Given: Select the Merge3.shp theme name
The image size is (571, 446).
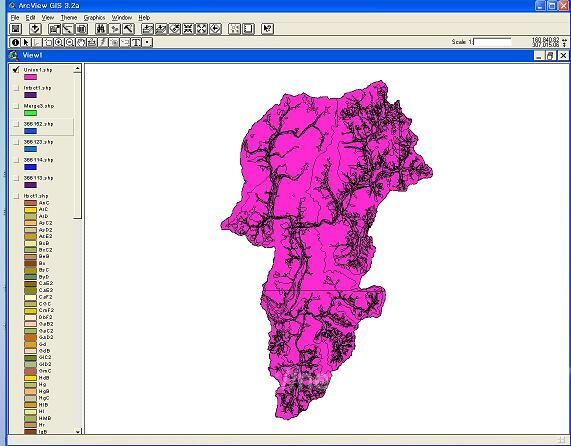Looking at the screenshot, I should [x=39, y=106].
